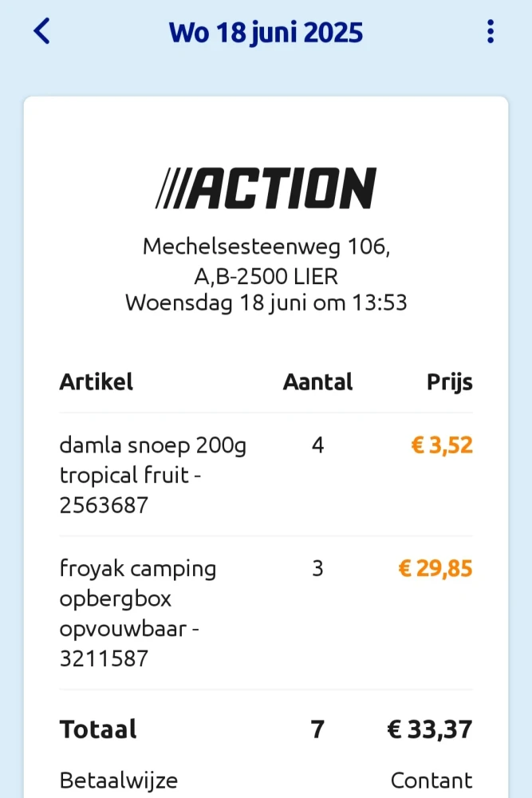
Task: Tap the quantity 4 for damla snoep
Action: [x=317, y=445]
